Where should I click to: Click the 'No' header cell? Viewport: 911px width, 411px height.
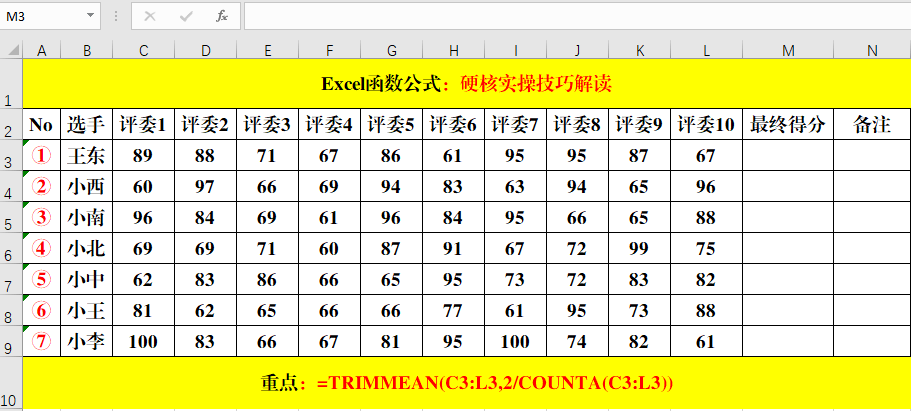(42, 124)
